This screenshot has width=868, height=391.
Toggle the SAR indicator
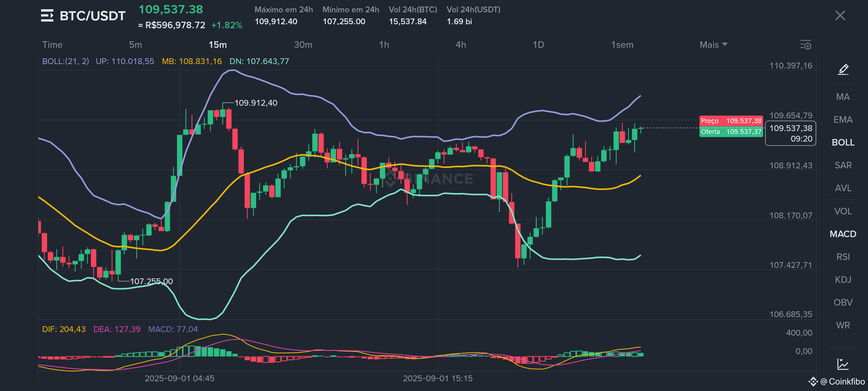(x=843, y=165)
